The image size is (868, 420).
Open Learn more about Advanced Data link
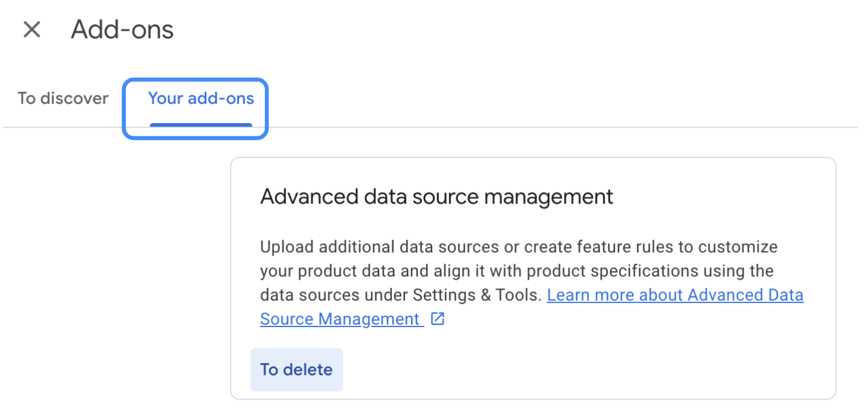(x=675, y=295)
